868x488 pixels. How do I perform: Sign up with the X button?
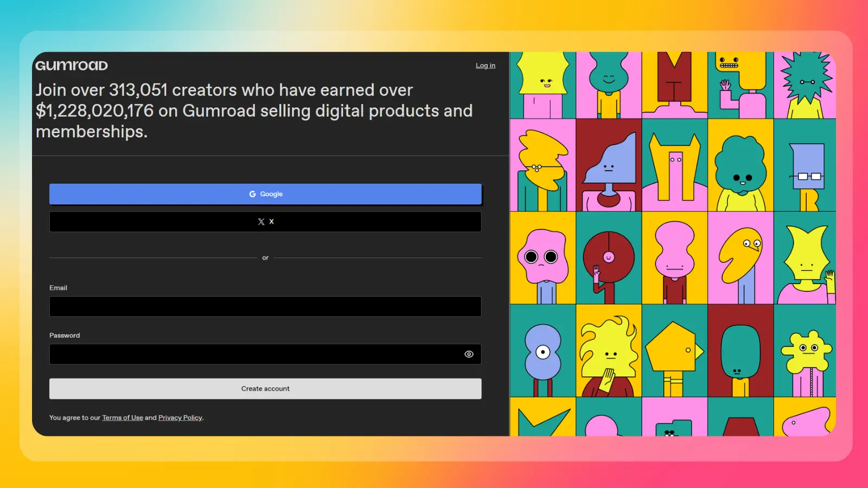point(265,222)
